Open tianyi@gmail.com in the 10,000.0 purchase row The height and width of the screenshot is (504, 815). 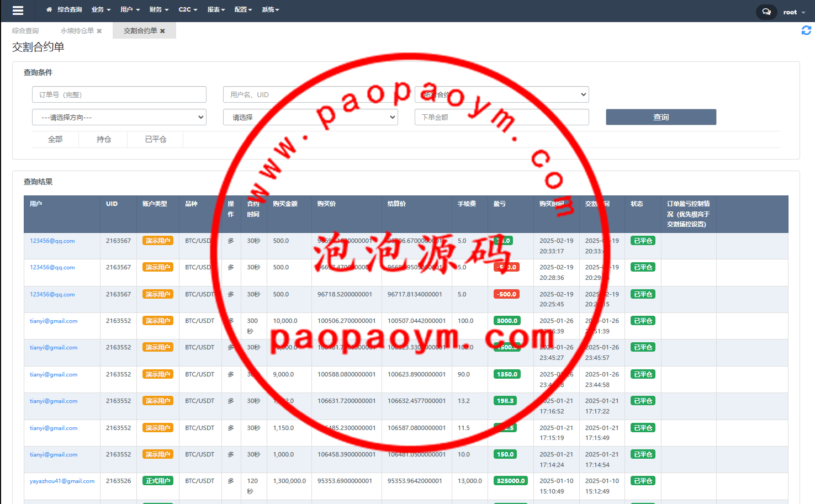coord(54,321)
